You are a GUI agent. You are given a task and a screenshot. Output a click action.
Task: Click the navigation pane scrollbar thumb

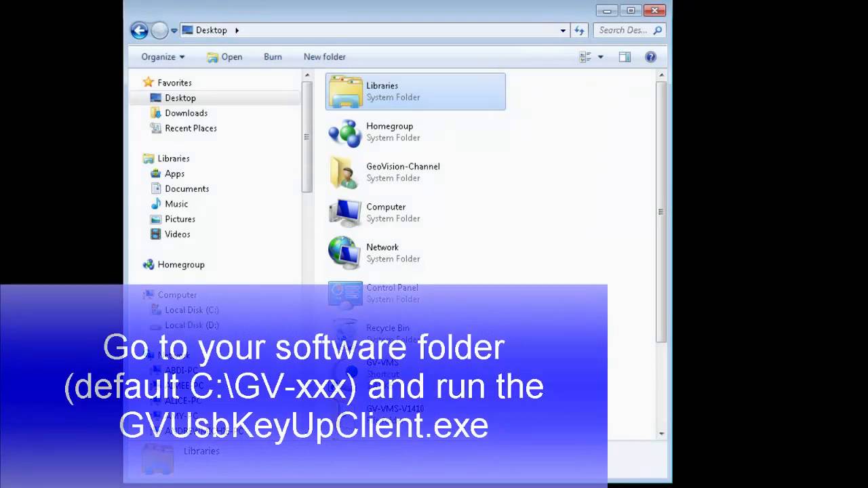coord(307,136)
